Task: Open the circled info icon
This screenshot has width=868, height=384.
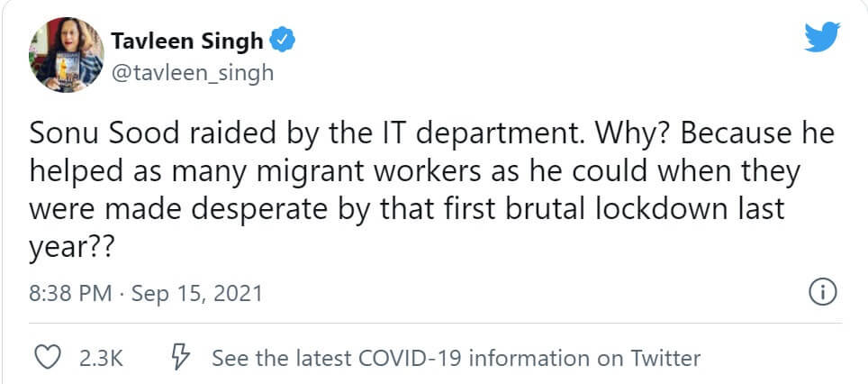Action: 824,293
